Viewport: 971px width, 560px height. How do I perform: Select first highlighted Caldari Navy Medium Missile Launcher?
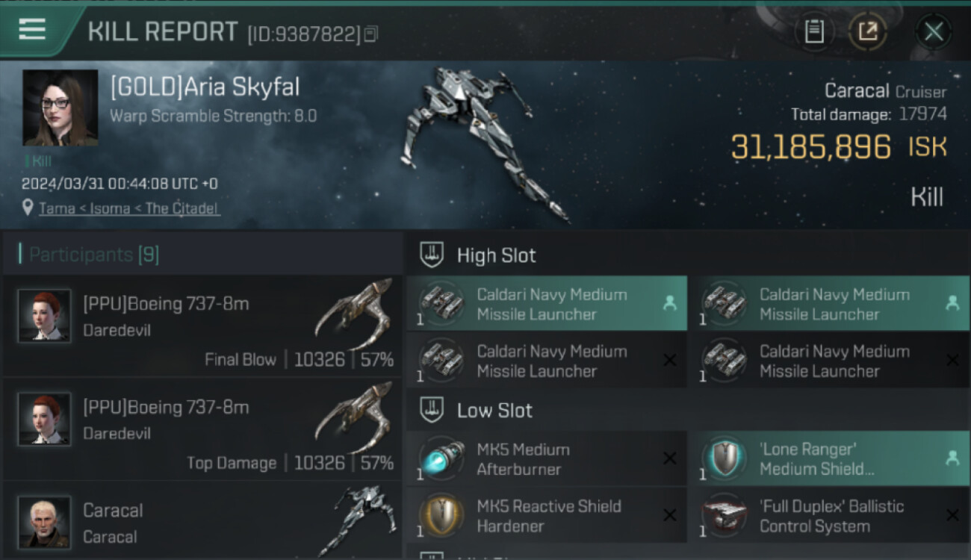(547, 304)
